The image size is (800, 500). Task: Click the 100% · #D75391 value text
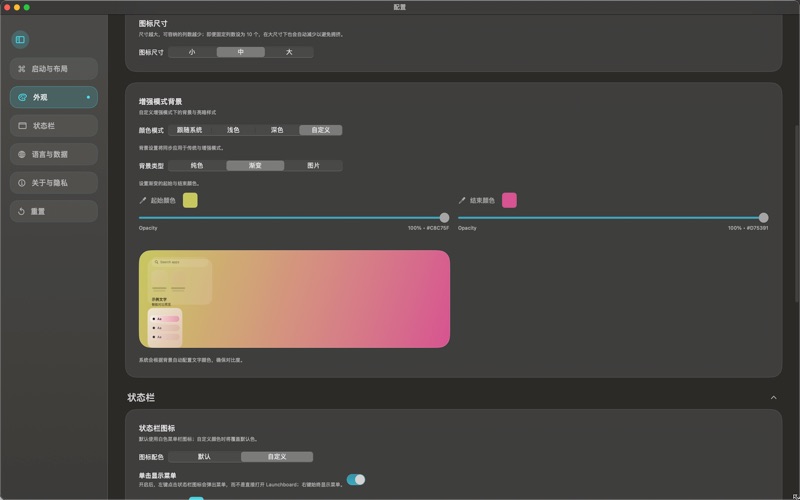pos(748,228)
